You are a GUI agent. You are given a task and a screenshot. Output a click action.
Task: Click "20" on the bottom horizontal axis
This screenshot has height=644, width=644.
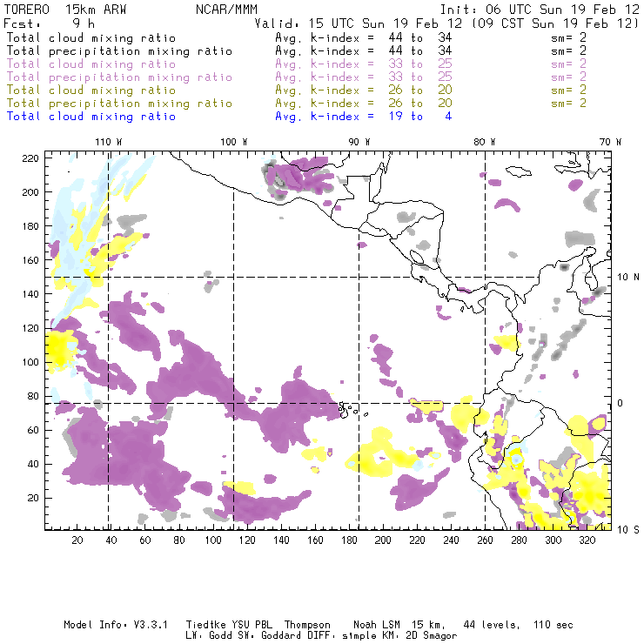coord(77,540)
